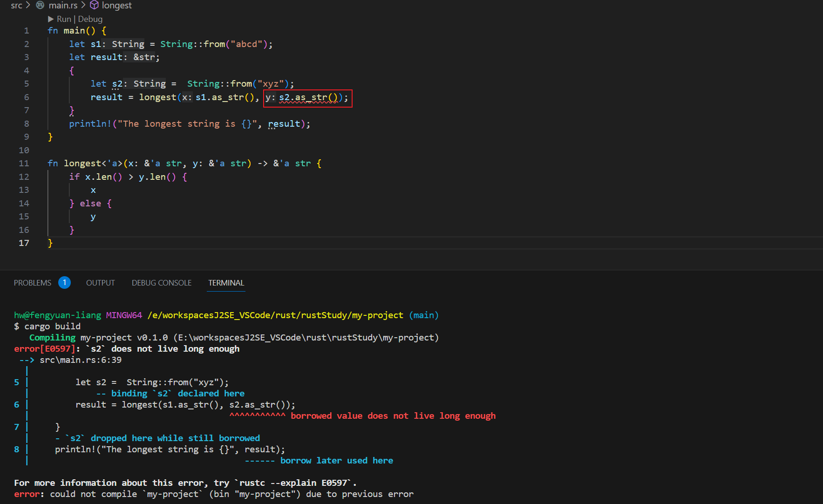
Task: Click '$ cargo build' command in terminal
Action: 48,327
